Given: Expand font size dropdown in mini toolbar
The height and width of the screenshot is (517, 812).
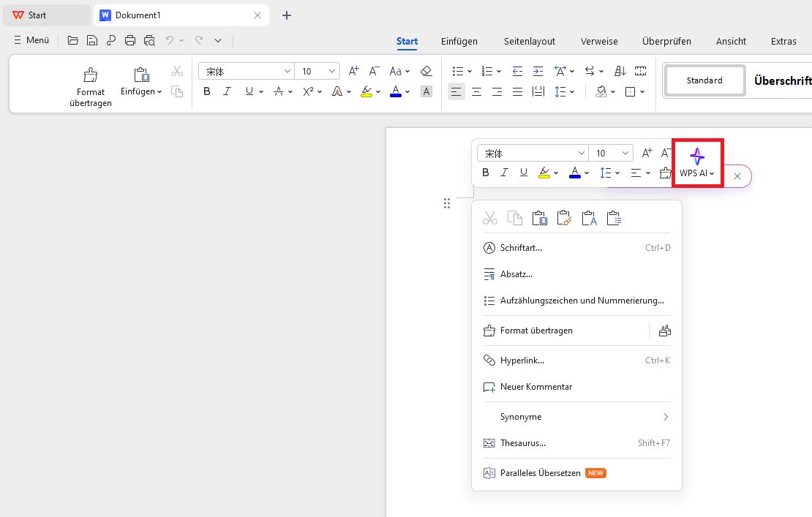Looking at the screenshot, I should 625,153.
